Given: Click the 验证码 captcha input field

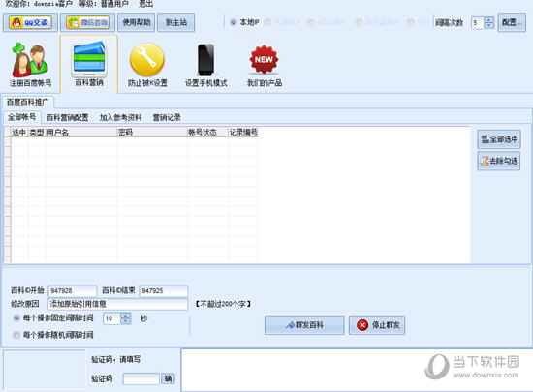Looking at the screenshot, I should [x=141, y=378].
